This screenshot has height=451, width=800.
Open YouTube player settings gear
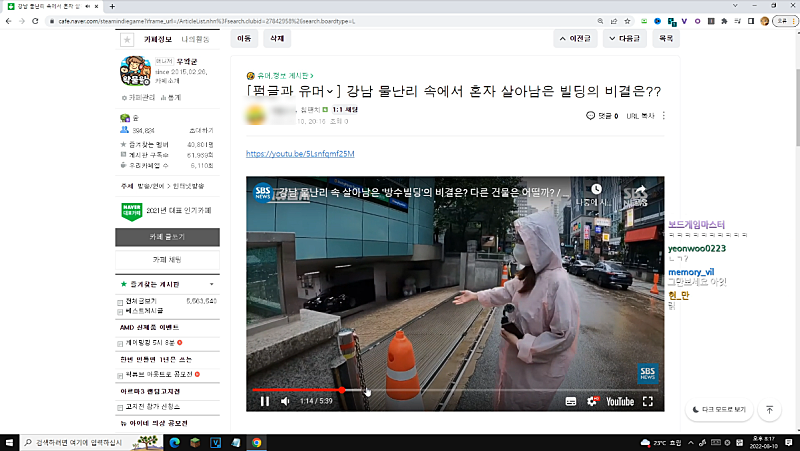click(x=592, y=401)
